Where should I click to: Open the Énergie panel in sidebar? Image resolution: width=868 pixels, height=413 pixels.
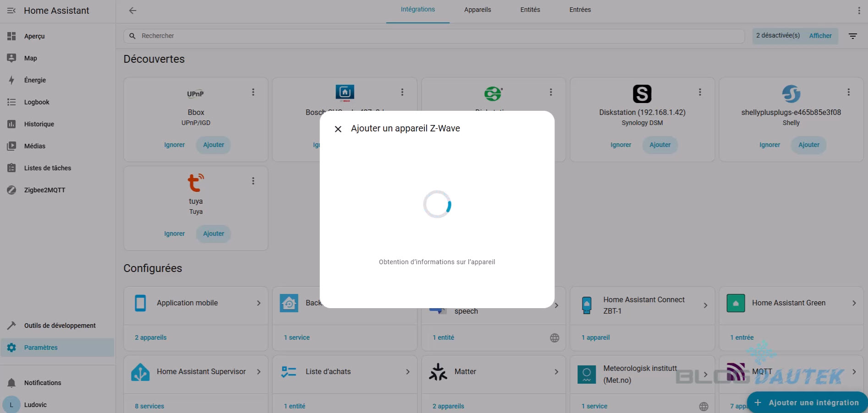[x=35, y=80]
